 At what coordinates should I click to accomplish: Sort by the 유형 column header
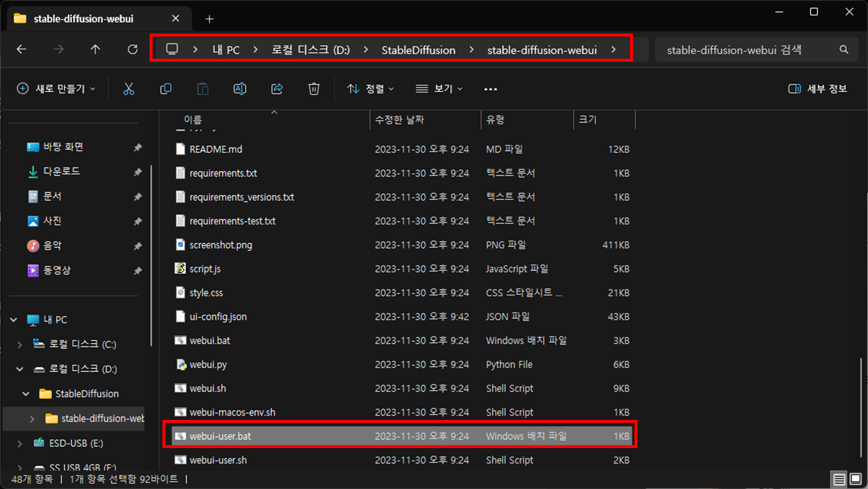pyautogui.click(x=495, y=119)
